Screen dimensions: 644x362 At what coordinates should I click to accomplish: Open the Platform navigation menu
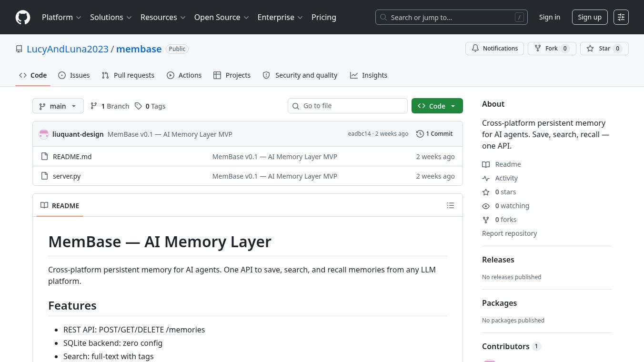tap(61, 17)
